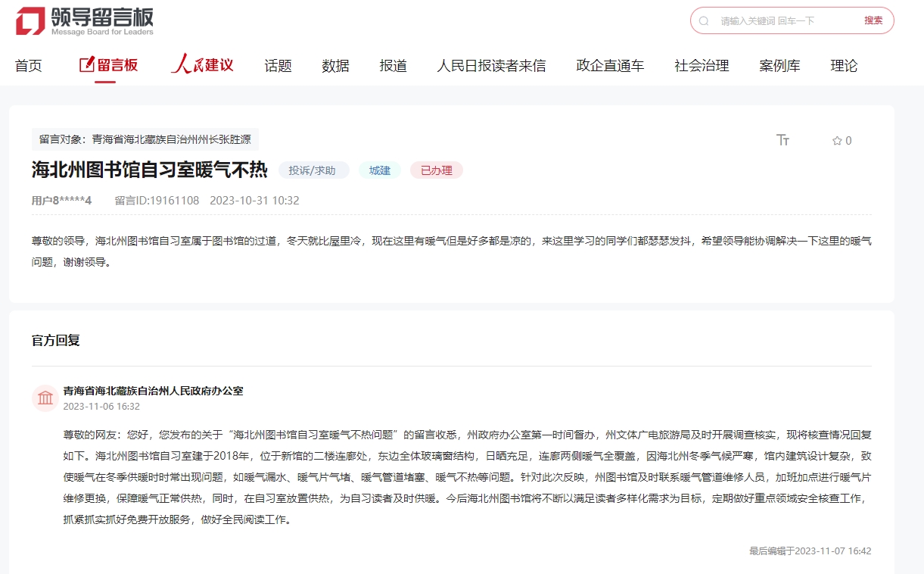Open the 留言板 tab with edit icon
This screenshot has width=924, height=574.
(x=109, y=66)
